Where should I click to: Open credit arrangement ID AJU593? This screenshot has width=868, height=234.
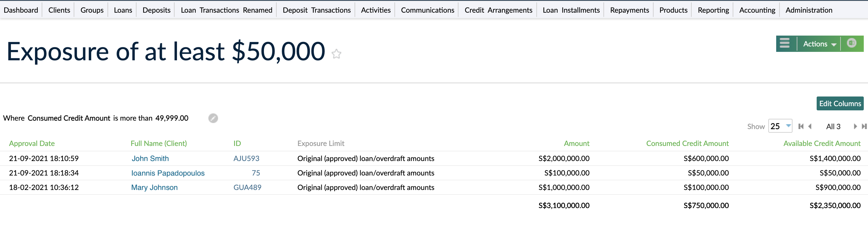pos(246,158)
